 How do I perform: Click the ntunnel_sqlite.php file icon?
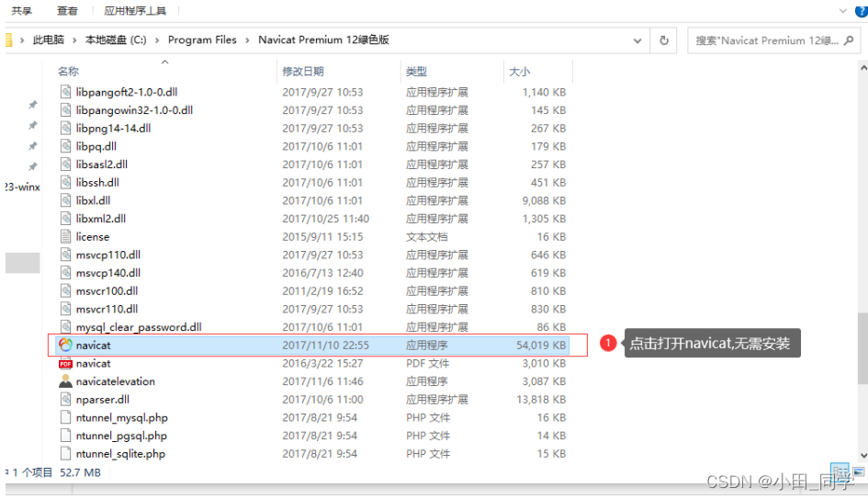pos(66,454)
